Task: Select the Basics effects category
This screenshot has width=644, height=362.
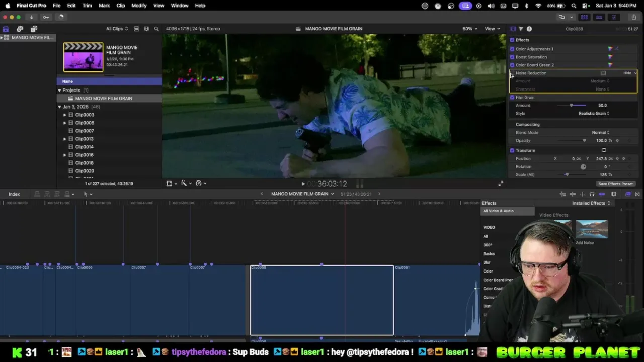Action: (489, 254)
